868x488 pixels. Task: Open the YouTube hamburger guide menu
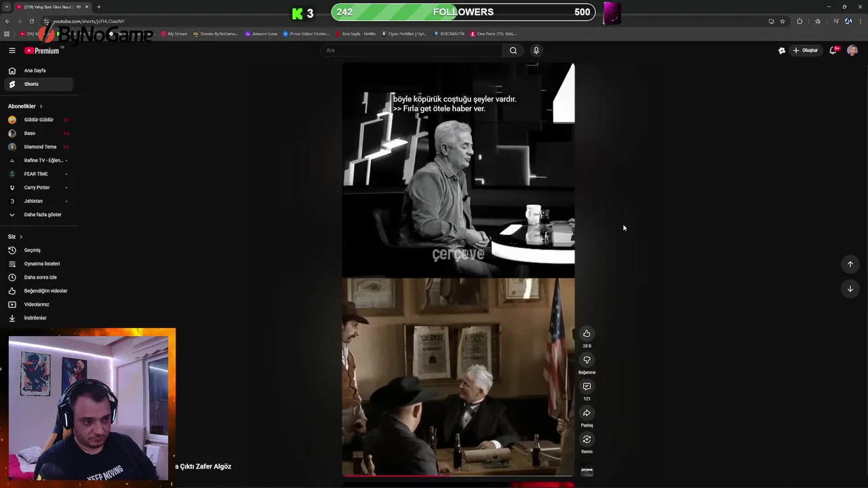(12, 50)
